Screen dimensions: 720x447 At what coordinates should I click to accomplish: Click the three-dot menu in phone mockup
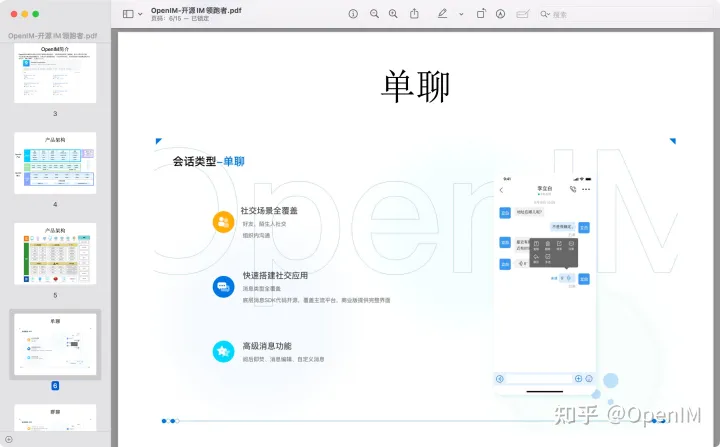pyautogui.click(x=586, y=189)
